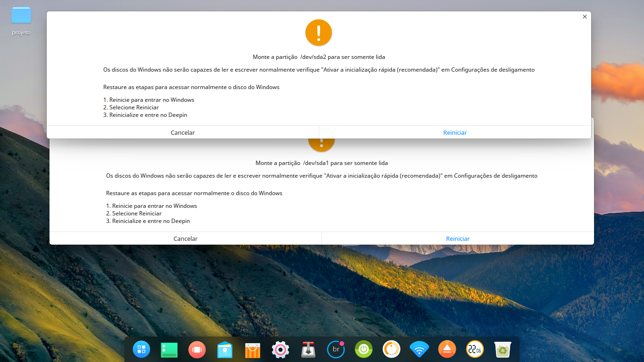This screenshot has height=362, width=644.
Task: Click Reiniciar in the /dev/sda2 dialog
Action: click(x=455, y=132)
